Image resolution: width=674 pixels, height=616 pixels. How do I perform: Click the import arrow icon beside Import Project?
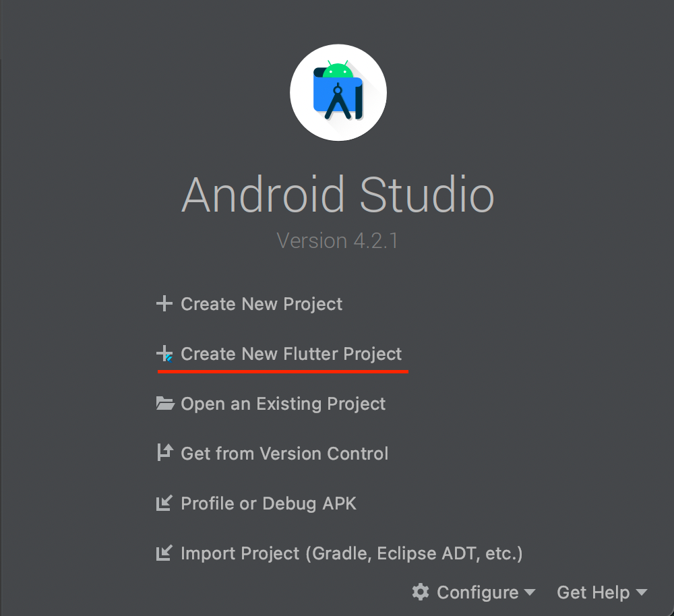point(164,553)
